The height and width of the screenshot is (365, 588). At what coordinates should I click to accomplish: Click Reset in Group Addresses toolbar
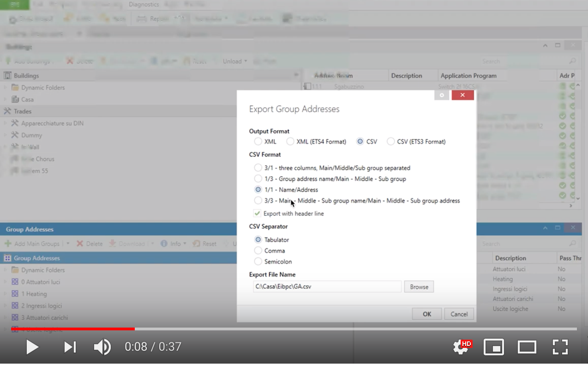pyautogui.click(x=204, y=243)
